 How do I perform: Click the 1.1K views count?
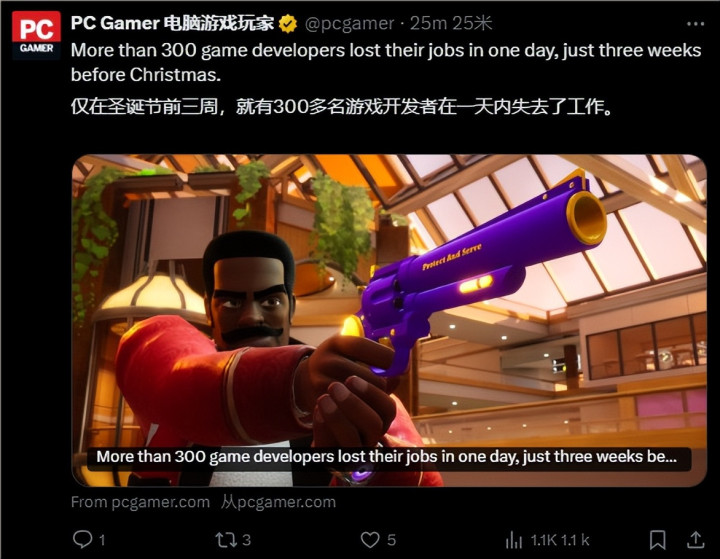[x=544, y=540]
